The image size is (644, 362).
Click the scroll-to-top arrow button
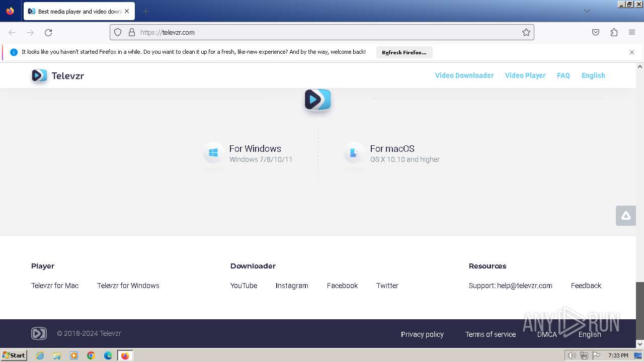click(x=626, y=216)
